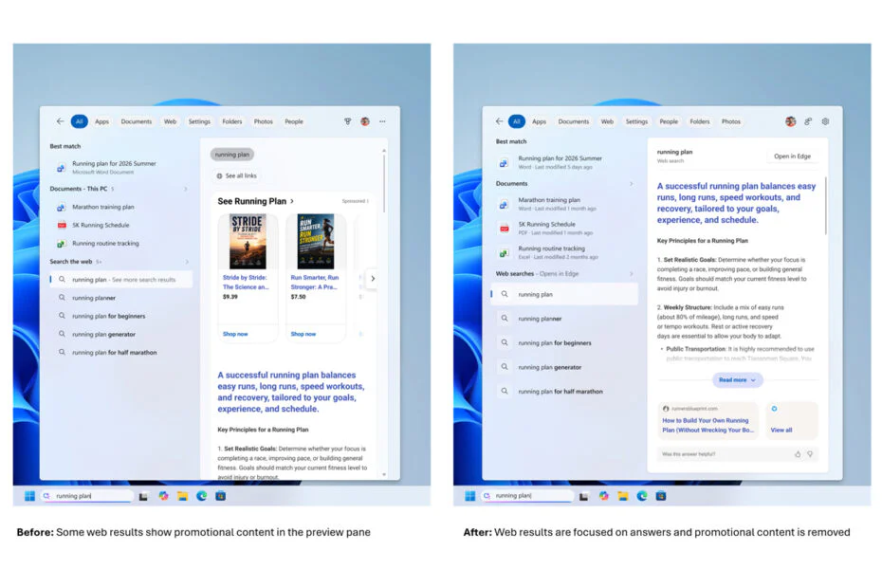Select 'running plan for half marathon' in the Before panel
Screen dimensions: 882x588
(x=120, y=352)
